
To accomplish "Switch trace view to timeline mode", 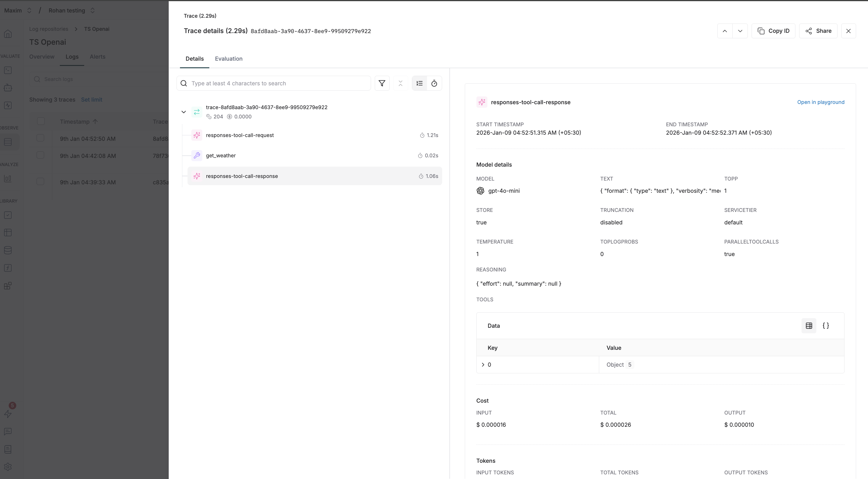I will [x=434, y=83].
